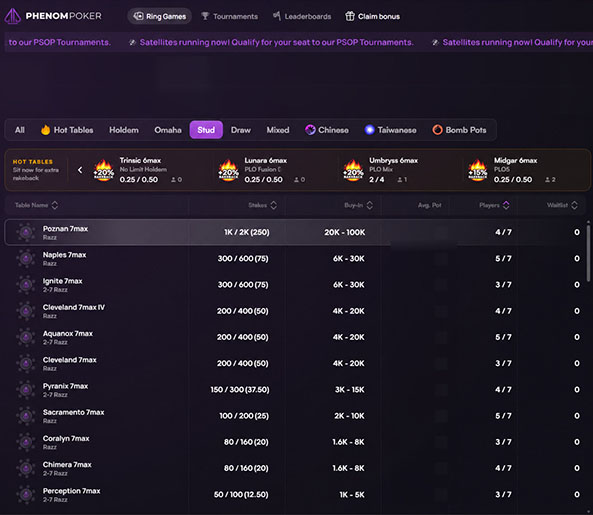Click the chip icon next to Aquanox 7max

tap(26, 337)
